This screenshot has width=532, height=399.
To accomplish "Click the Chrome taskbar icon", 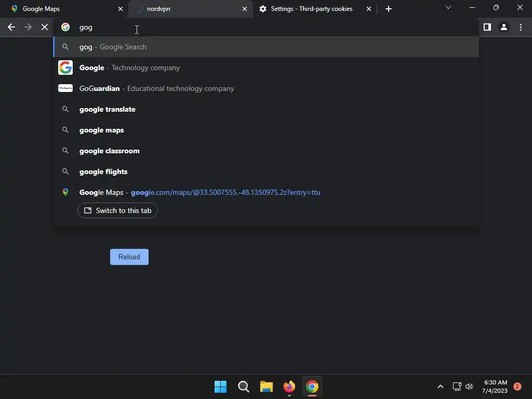I will point(312,387).
